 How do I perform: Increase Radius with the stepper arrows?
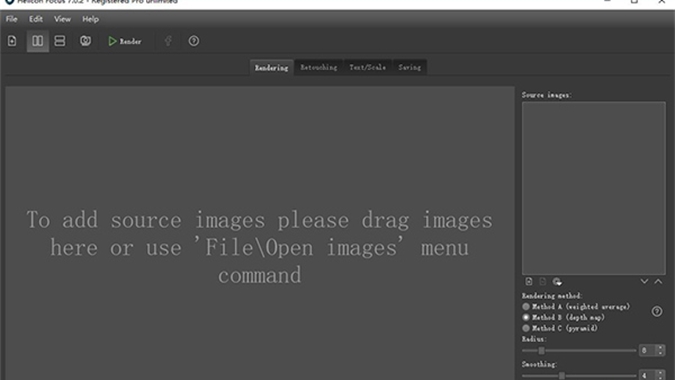point(660,348)
